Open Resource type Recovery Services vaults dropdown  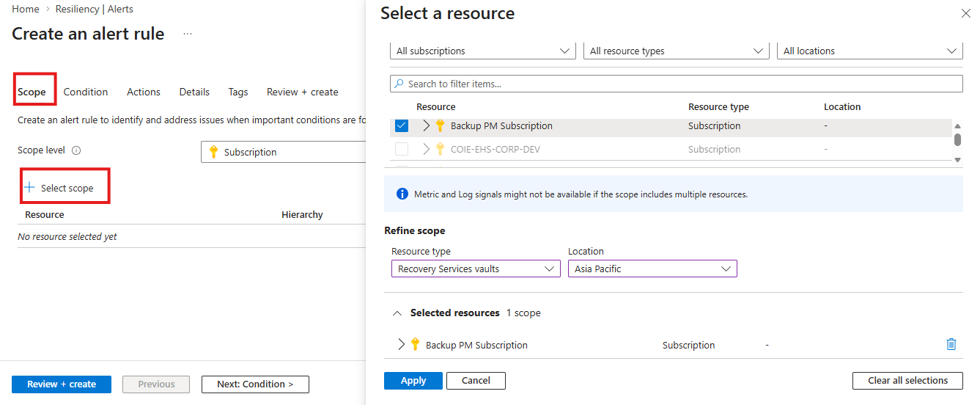(476, 269)
